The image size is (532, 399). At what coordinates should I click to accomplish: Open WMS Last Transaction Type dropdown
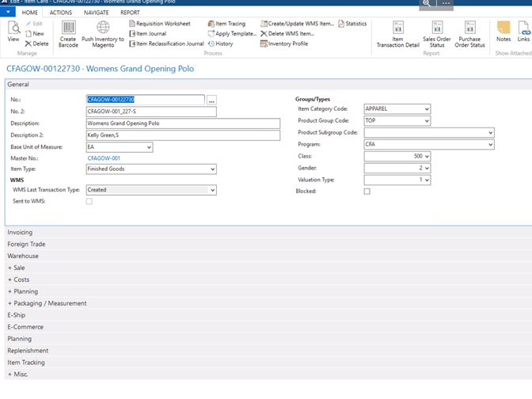212,190
